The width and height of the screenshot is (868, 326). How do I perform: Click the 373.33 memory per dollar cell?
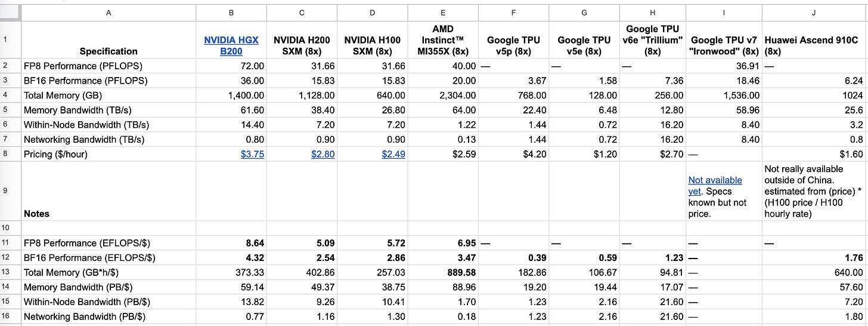(x=231, y=272)
